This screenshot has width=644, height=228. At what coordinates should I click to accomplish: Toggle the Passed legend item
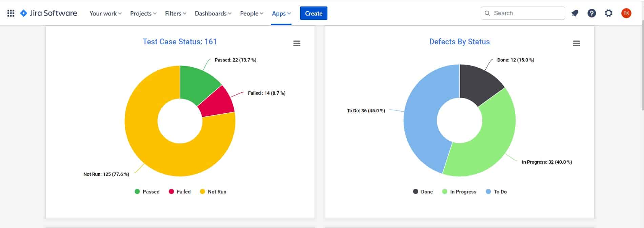[x=147, y=191]
